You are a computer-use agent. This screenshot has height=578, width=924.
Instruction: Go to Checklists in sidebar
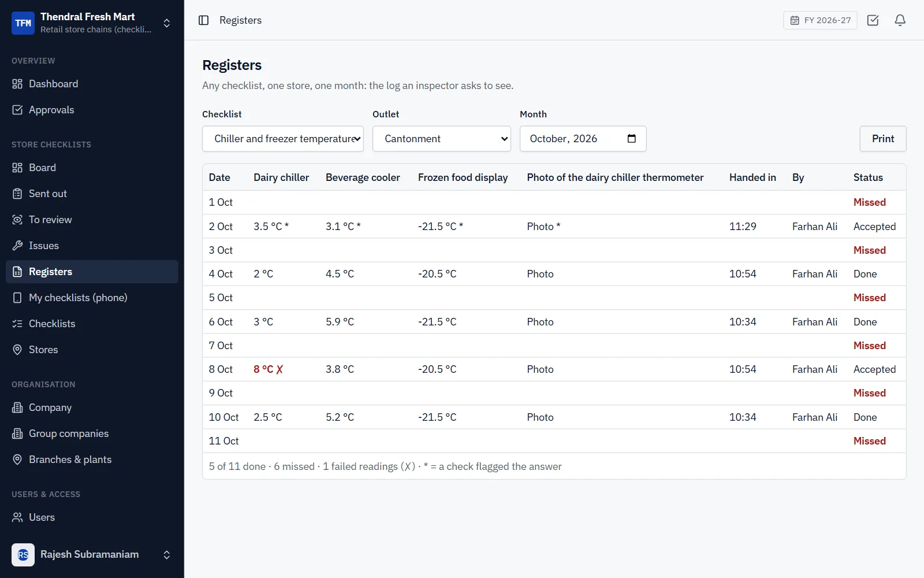[92, 324]
